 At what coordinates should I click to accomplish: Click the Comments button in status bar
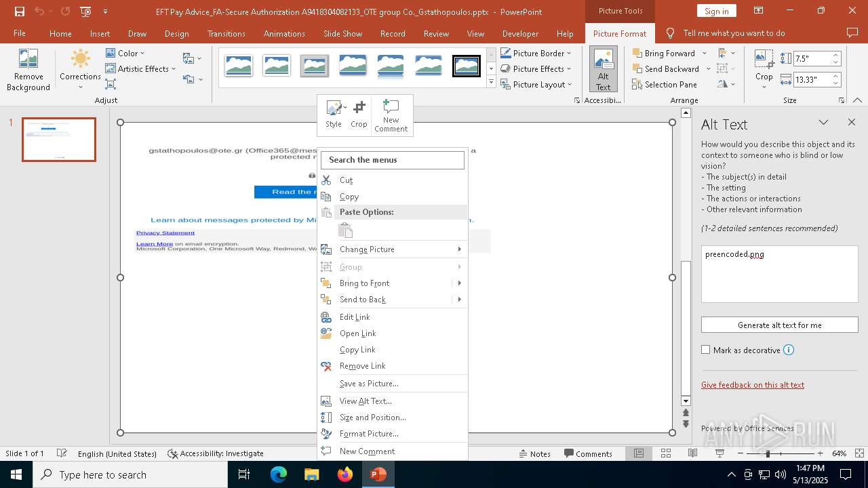[587, 453]
